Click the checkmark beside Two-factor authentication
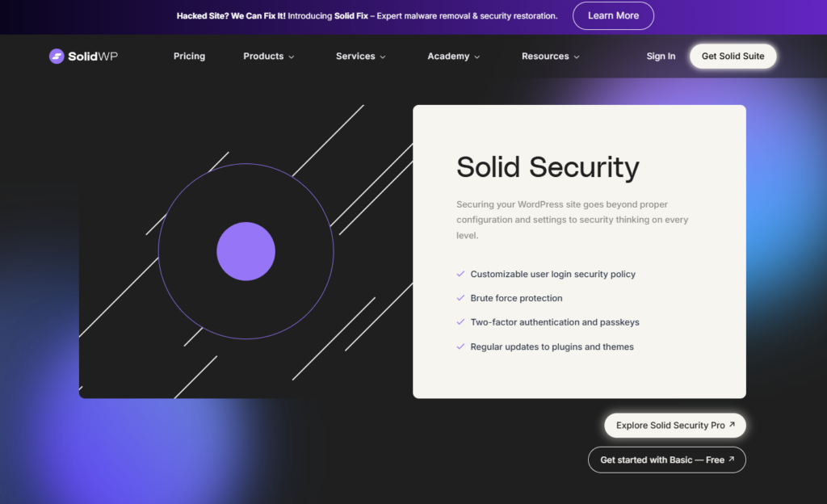The image size is (827, 504). (460, 322)
